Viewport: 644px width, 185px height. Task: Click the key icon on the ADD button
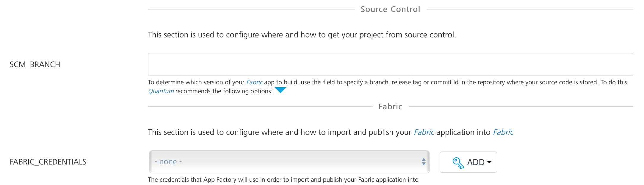click(x=458, y=162)
